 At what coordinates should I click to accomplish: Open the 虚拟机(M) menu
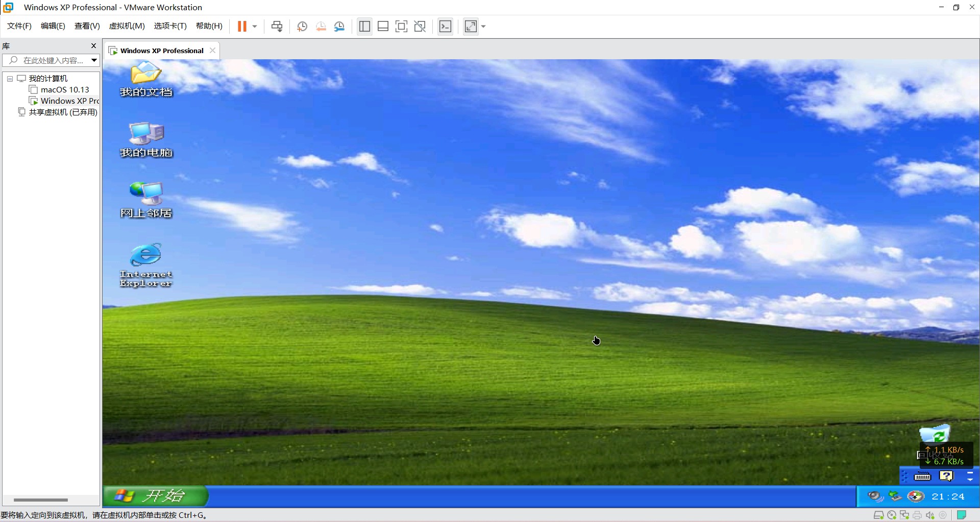(x=127, y=26)
